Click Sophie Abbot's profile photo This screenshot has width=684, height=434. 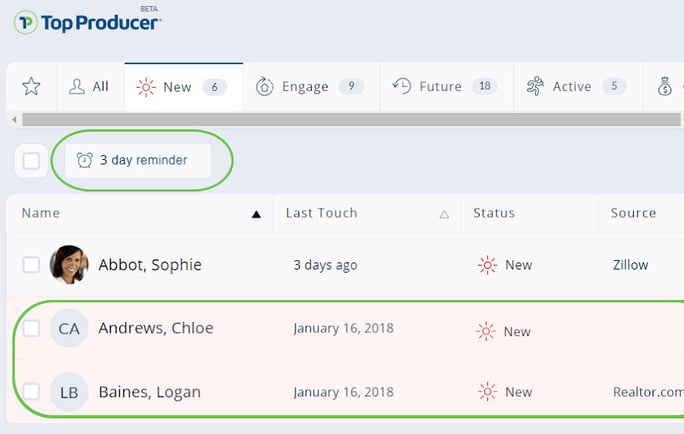(x=69, y=264)
